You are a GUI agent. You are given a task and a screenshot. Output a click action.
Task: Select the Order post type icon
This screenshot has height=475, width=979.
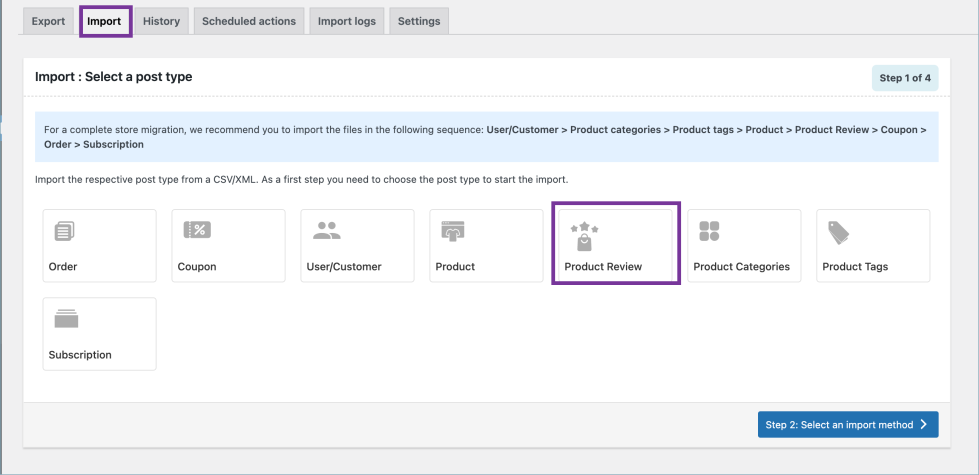tap(64, 231)
